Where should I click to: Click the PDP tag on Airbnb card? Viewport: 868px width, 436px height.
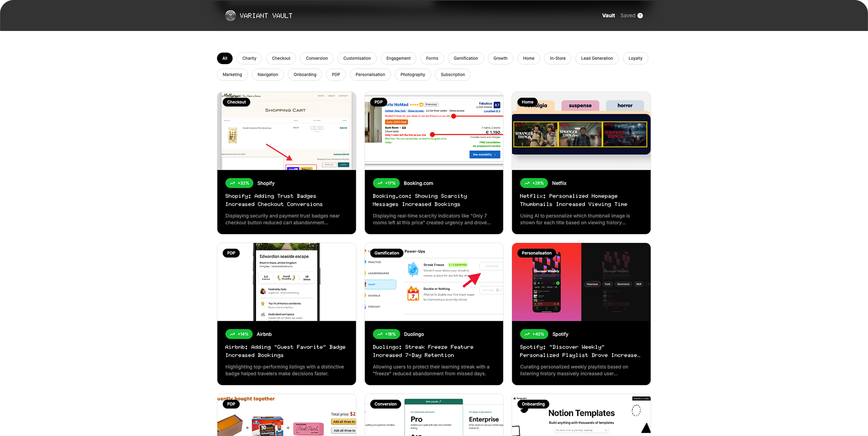click(x=231, y=253)
